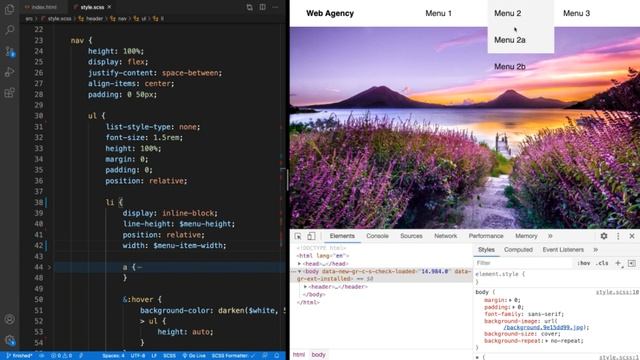
Task: Open the Accounts menu in the activity bar
Action: [9, 319]
